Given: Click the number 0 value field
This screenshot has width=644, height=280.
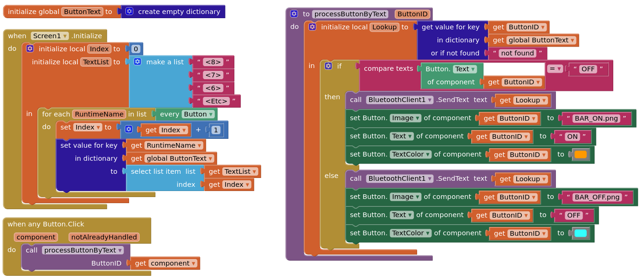Looking at the screenshot, I should point(136,49).
